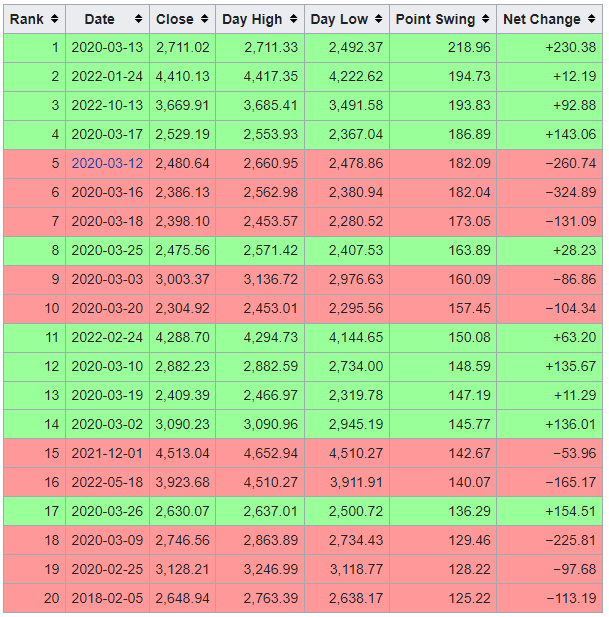Screen dimensions: 609x617
Task: Toggle the sort icon in the Close column
Action: pos(204,19)
